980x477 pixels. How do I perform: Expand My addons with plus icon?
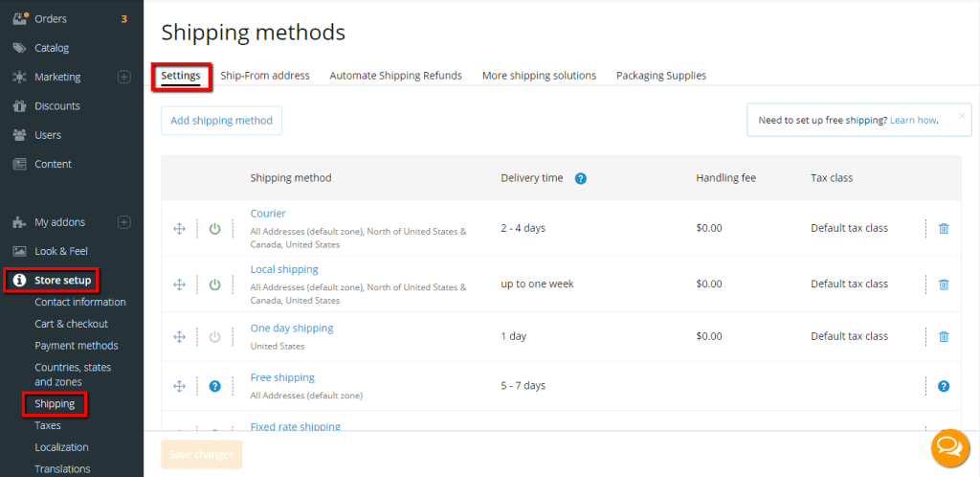124,222
